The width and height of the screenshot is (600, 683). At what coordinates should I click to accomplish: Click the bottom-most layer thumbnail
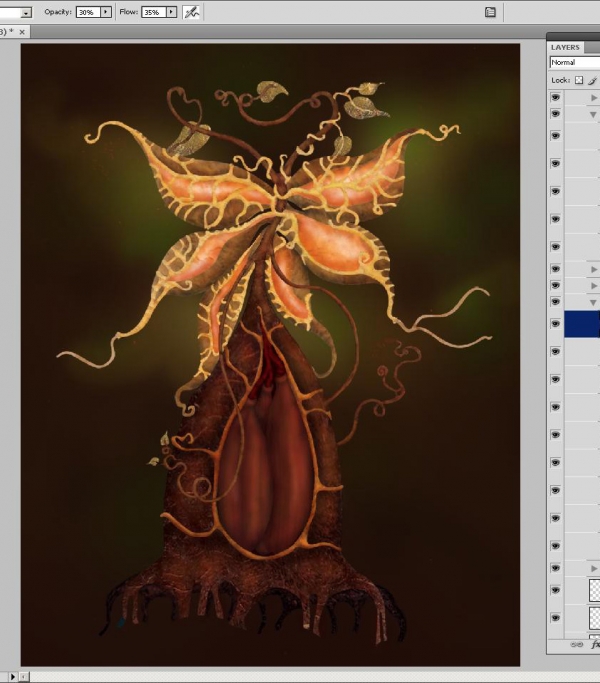[595, 618]
